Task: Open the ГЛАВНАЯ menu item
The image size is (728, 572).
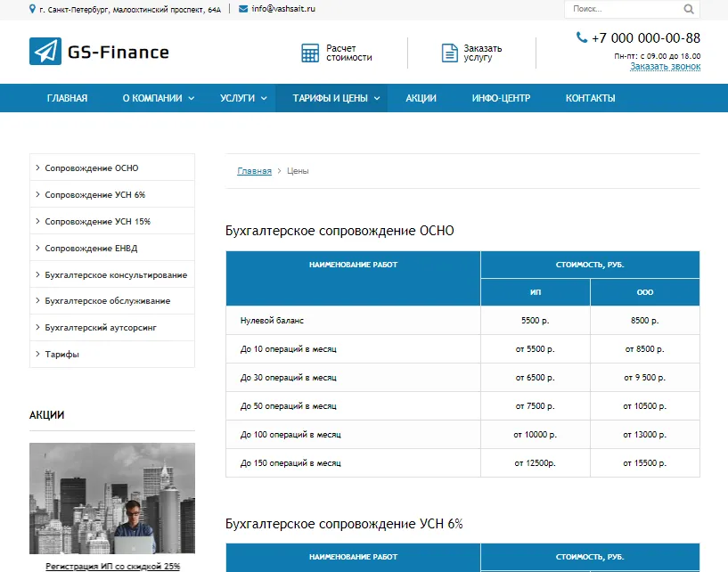Action: 66,98
